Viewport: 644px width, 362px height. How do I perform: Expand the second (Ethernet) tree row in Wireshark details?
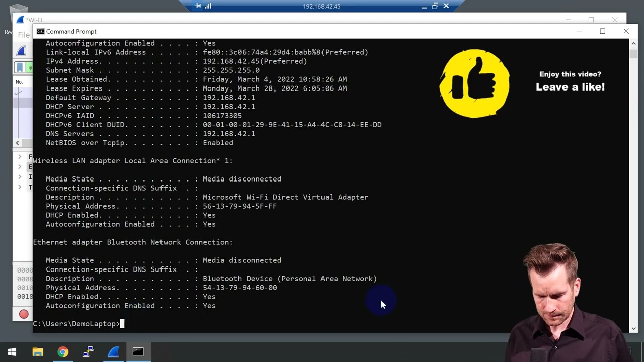(20, 167)
